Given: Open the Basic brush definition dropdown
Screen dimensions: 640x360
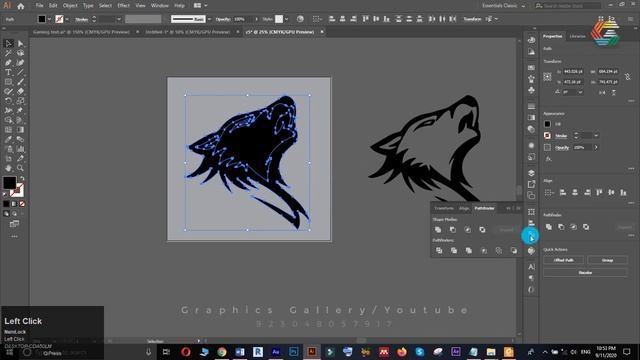Looking at the screenshot, I should (x=209, y=19).
